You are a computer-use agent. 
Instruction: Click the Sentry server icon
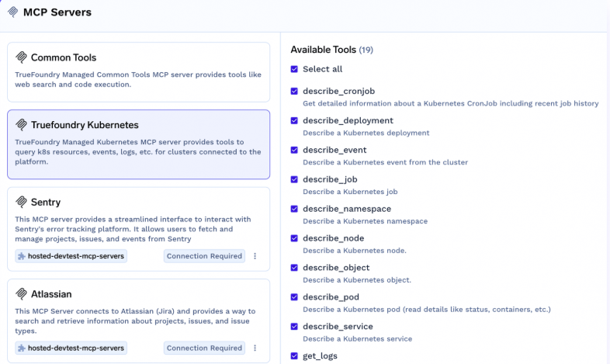[x=21, y=203]
